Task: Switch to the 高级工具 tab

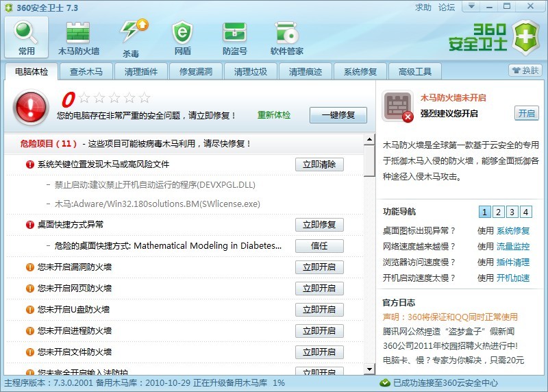Action: pos(415,72)
